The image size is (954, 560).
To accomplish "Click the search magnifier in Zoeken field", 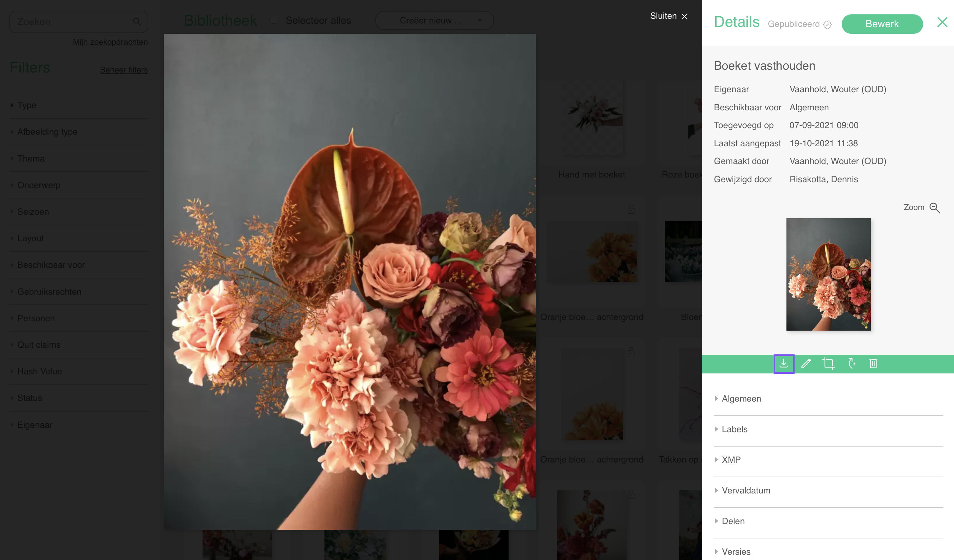I will [x=137, y=22].
